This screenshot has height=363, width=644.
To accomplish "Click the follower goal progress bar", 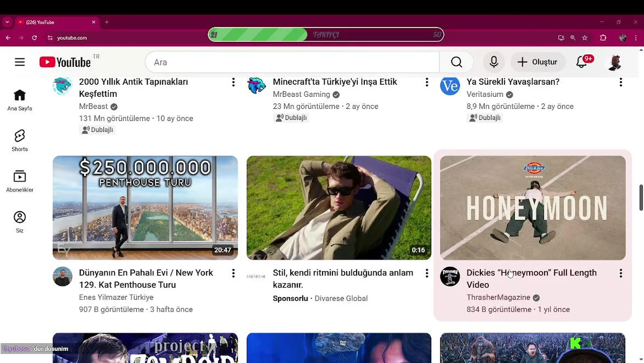I will click(326, 35).
